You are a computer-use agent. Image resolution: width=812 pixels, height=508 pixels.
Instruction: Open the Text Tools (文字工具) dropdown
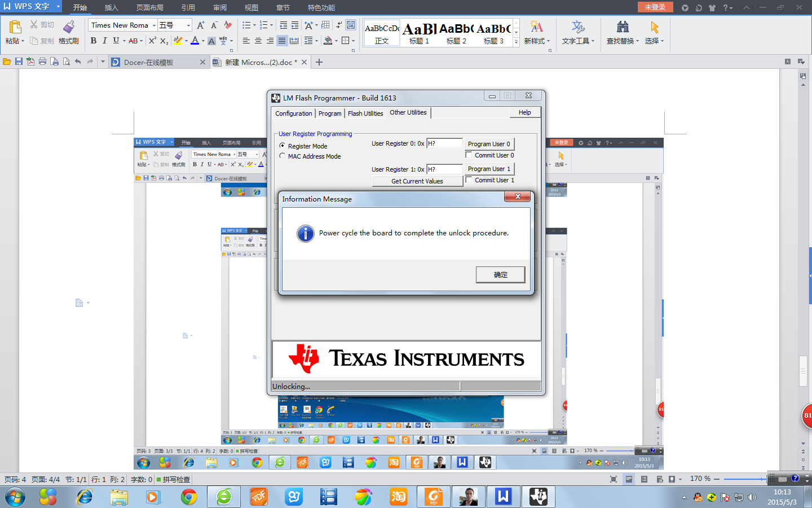coord(578,41)
